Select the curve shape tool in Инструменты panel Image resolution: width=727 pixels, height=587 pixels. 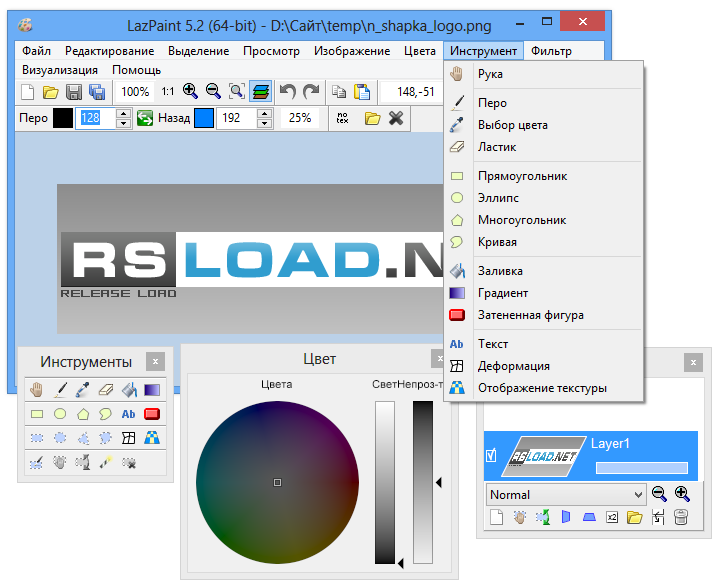click(x=106, y=414)
